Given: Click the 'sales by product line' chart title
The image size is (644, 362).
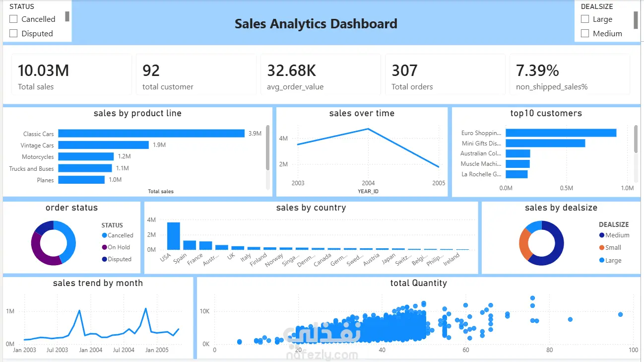Looking at the screenshot, I should pyautogui.click(x=137, y=113).
